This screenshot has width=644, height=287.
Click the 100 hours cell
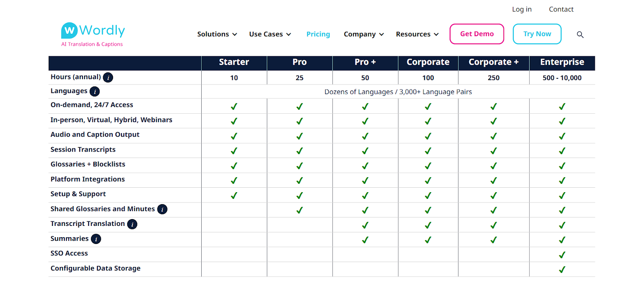[428, 78]
